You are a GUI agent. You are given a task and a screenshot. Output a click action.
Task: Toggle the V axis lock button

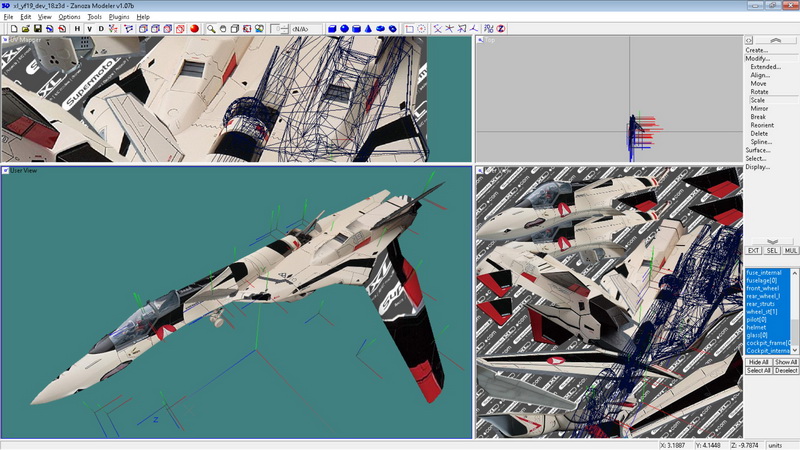click(x=89, y=29)
